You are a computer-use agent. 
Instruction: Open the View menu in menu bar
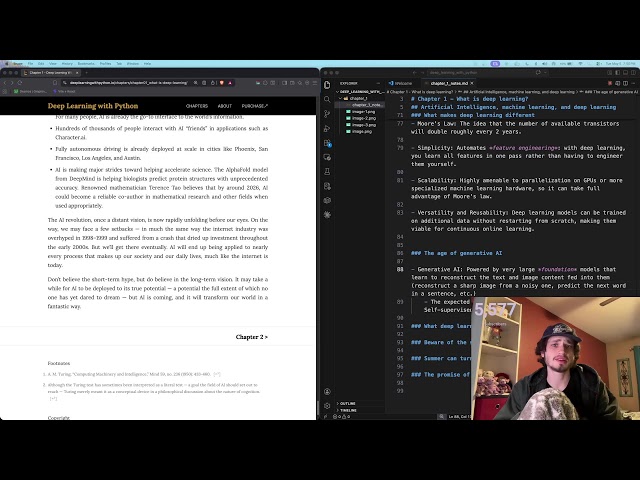[53, 64]
